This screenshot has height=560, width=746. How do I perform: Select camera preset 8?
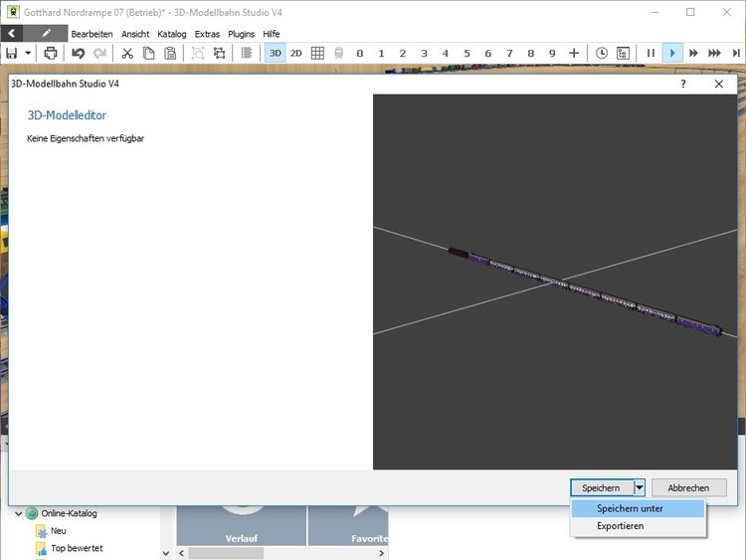coord(531,54)
